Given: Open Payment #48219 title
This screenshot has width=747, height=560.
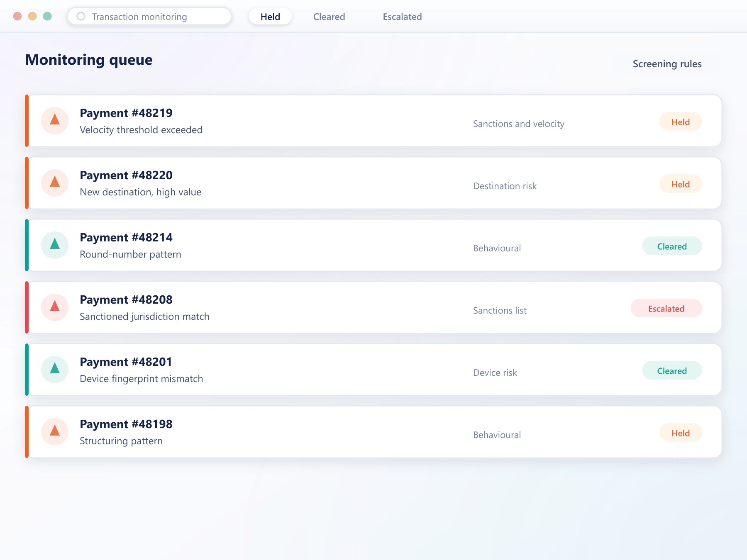Looking at the screenshot, I should [126, 113].
